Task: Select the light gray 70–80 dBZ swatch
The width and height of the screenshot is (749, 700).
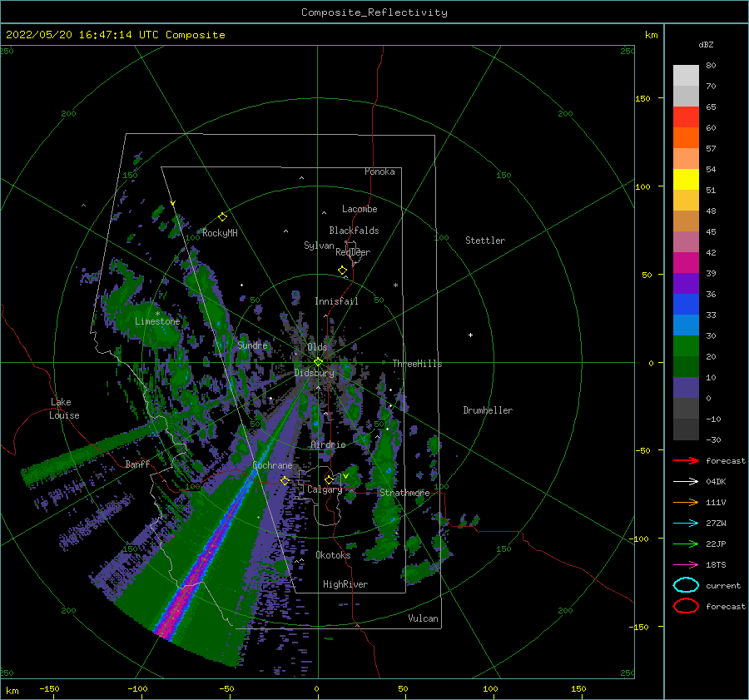Action: pyautogui.click(x=686, y=76)
